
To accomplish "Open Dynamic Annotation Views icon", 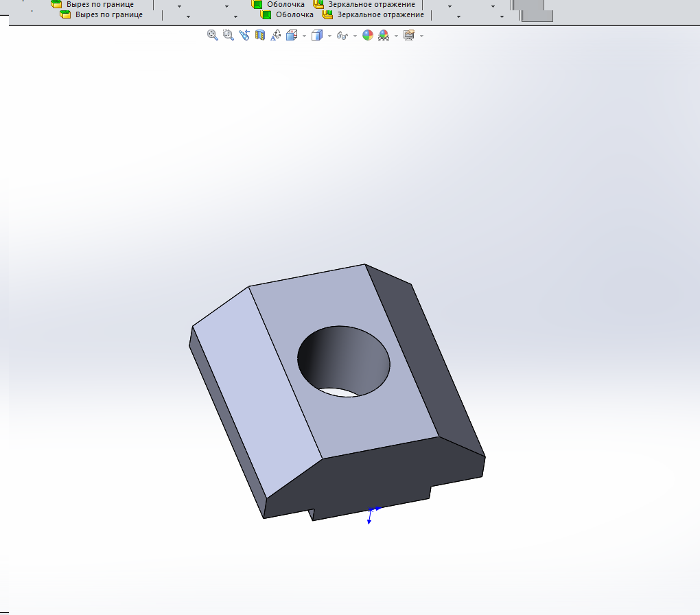I will coord(275,35).
